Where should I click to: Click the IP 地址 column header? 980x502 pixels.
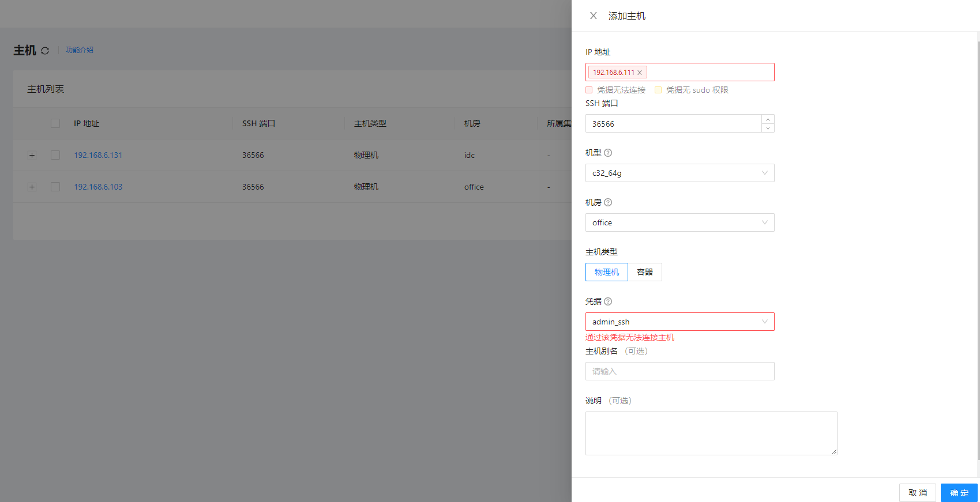point(87,123)
